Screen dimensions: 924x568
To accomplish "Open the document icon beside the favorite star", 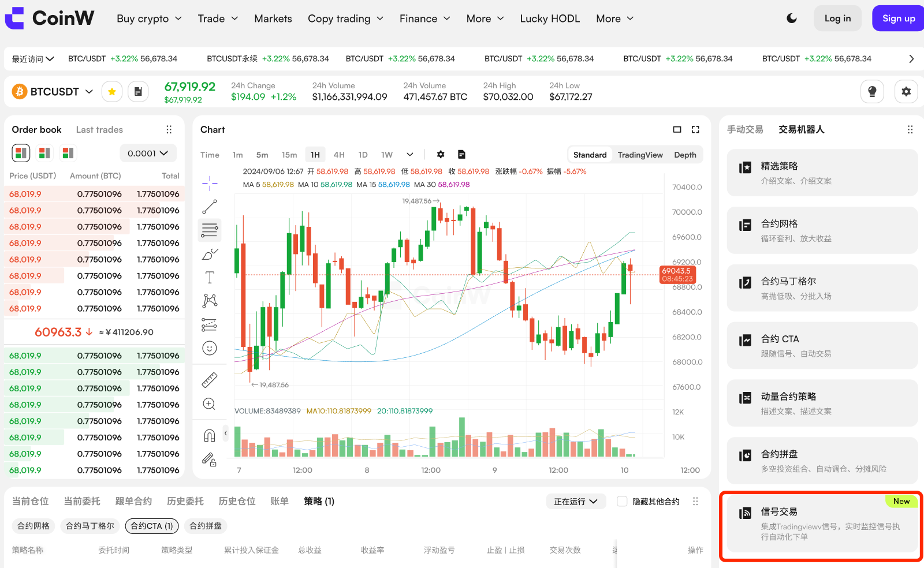I will [138, 92].
